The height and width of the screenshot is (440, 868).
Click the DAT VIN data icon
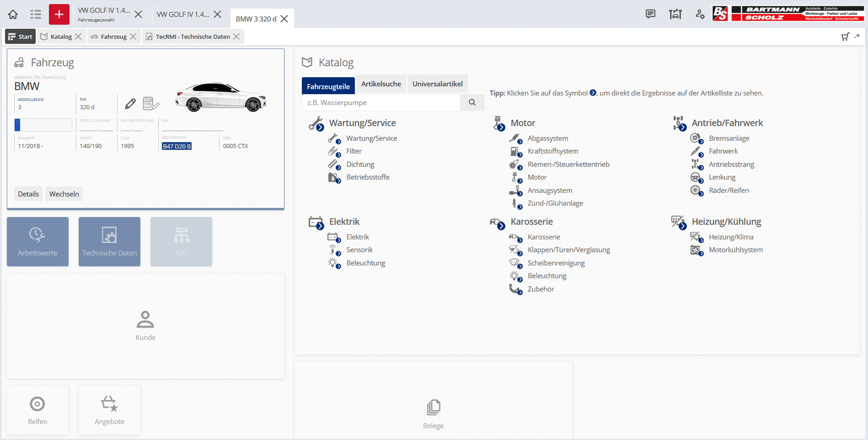[151, 103]
